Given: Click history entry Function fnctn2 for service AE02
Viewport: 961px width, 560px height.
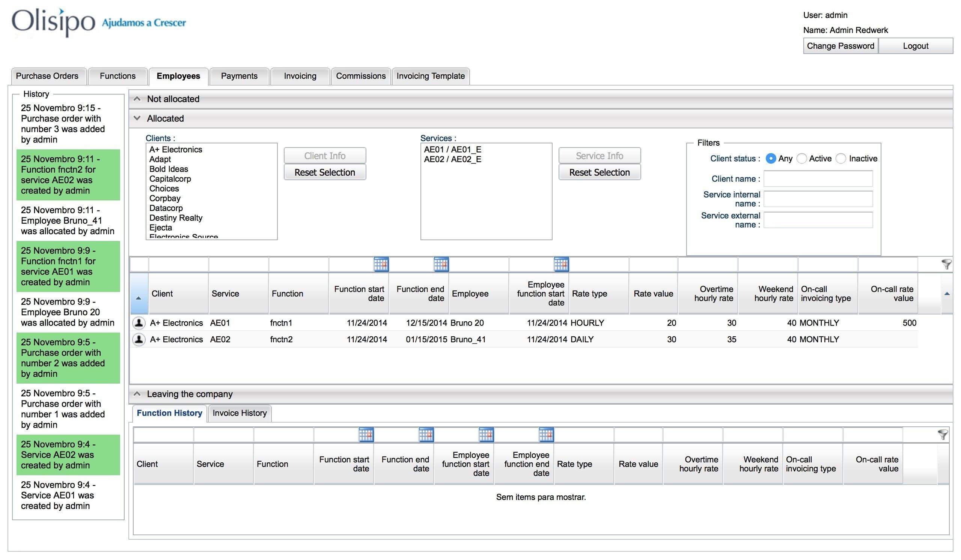Looking at the screenshot, I should pyautogui.click(x=68, y=175).
